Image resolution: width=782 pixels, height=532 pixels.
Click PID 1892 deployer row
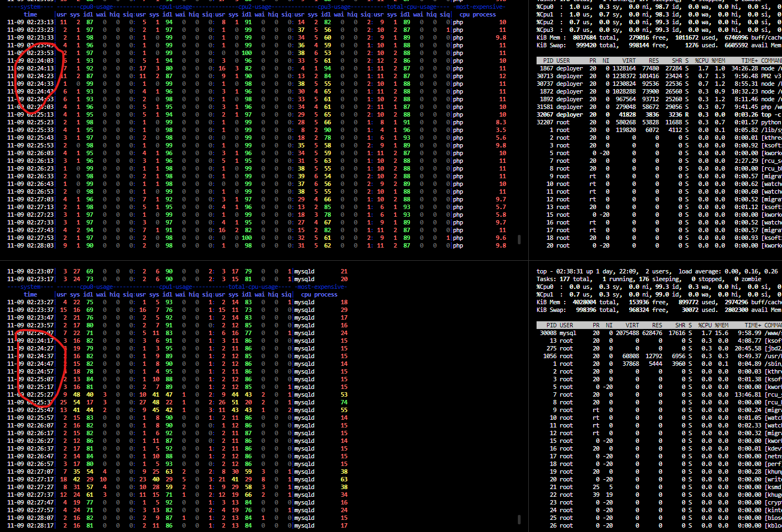pyautogui.click(x=659, y=99)
